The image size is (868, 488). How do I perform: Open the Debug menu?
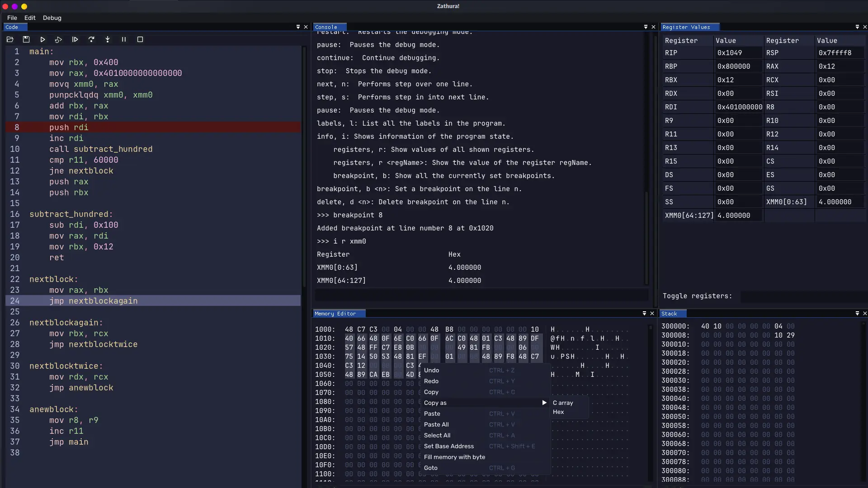tap(52, 18)
